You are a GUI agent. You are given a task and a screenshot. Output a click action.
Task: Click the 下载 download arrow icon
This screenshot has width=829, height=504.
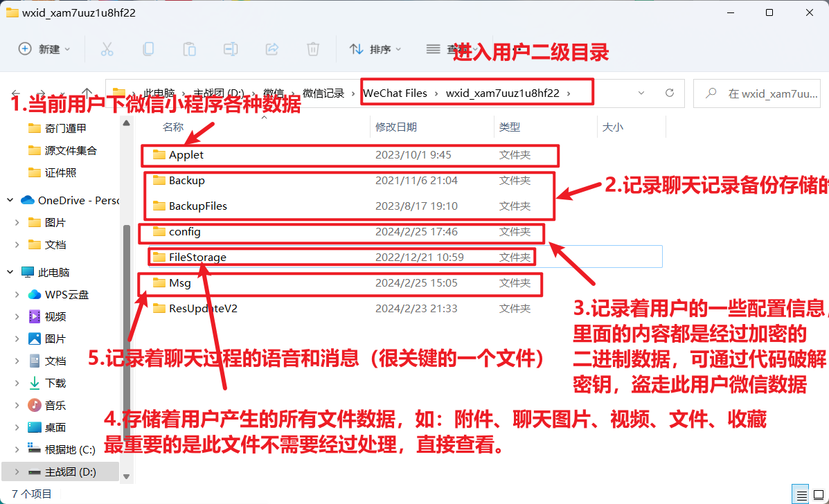pos(35,383)
